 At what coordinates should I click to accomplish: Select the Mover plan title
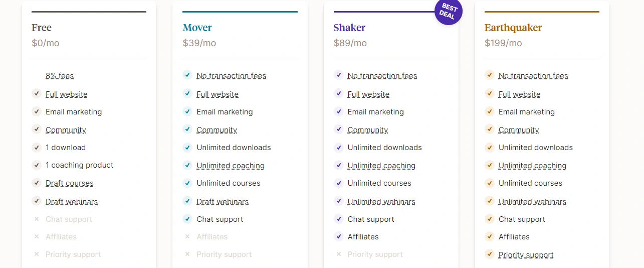tap(197, 28)
